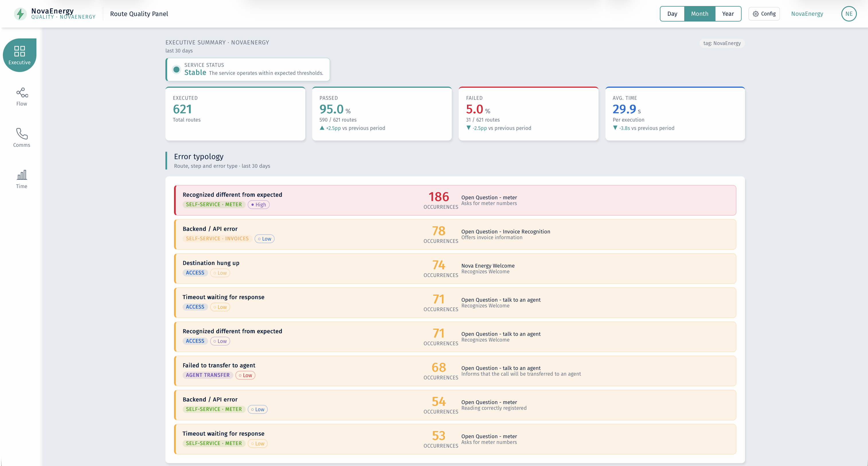Open the Passed 95.0% card
This screenshot has height=466, width=868.
[382, 114]
